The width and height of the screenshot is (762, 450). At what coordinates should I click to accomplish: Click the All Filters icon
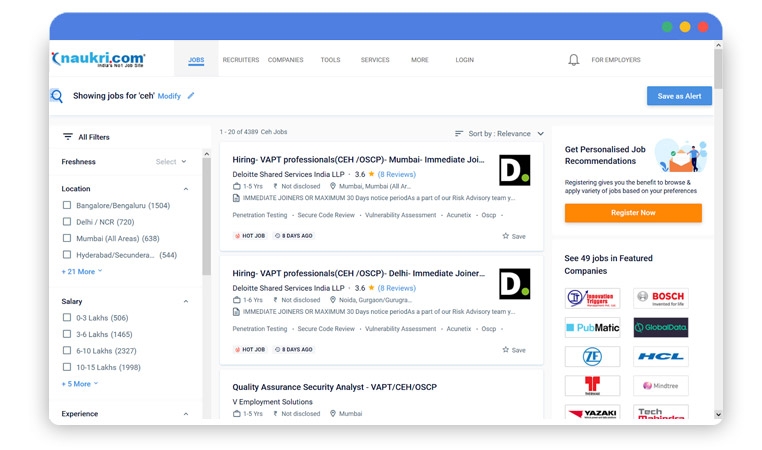(68, 137)
